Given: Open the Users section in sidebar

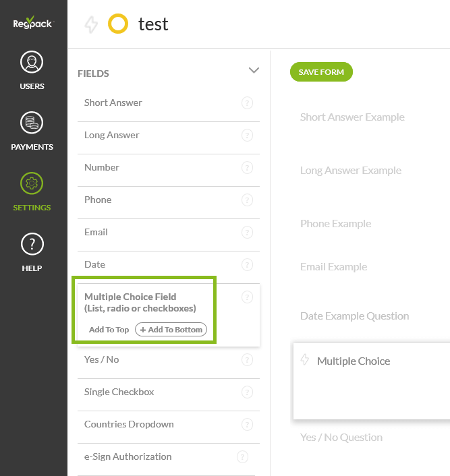Looking at the screenshot, I should [32, 70].
